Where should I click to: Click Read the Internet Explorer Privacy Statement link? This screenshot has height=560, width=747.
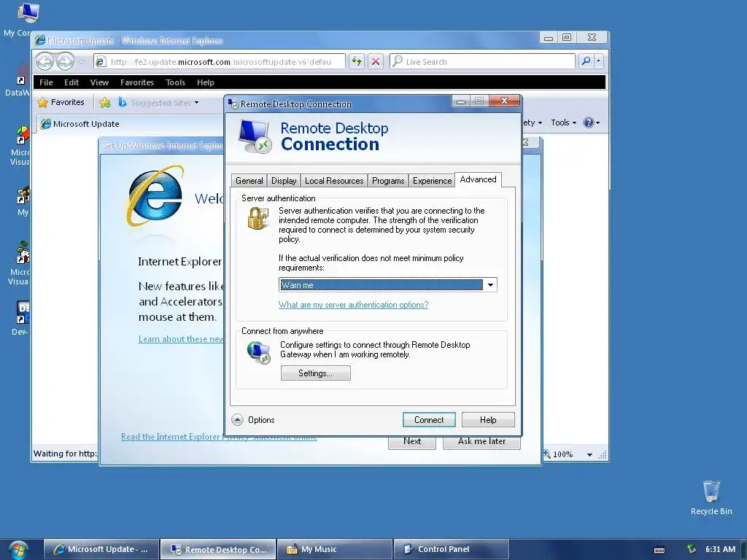point(219,437)
